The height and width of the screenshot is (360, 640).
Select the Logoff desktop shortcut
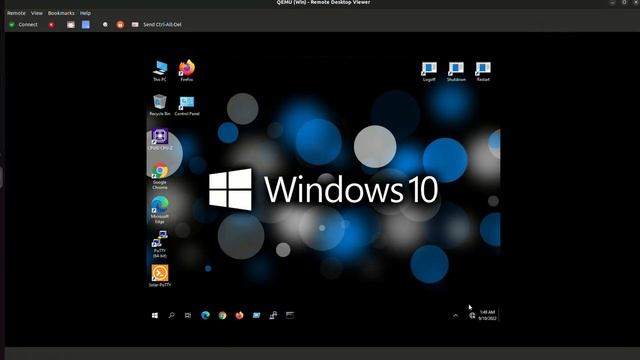pyautogui.click(x=429, y=72)
